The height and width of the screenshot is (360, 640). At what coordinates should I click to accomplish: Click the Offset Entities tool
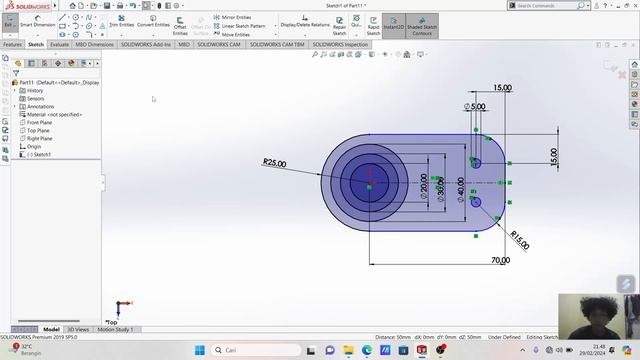point(180,26)
